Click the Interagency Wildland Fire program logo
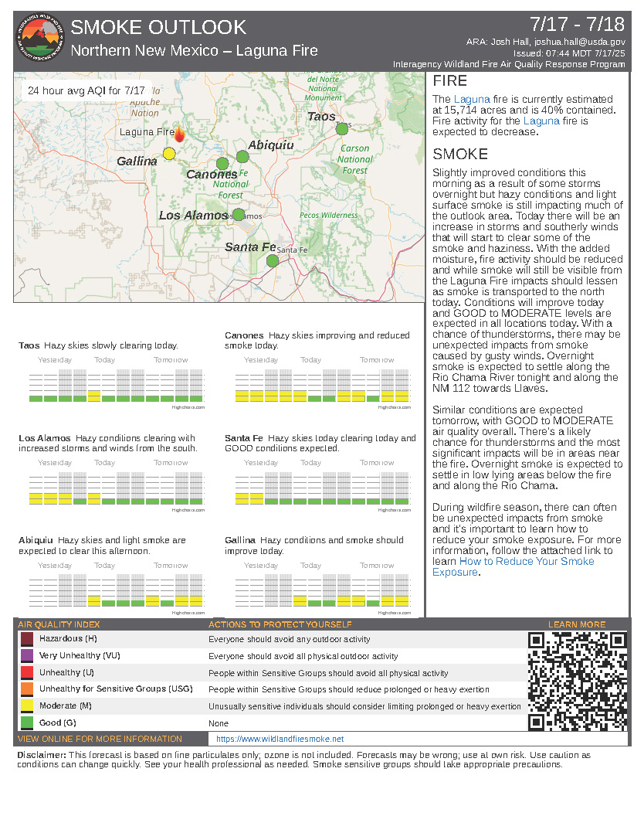This screenshot has height=833, width=644. (x=40, y=36)
